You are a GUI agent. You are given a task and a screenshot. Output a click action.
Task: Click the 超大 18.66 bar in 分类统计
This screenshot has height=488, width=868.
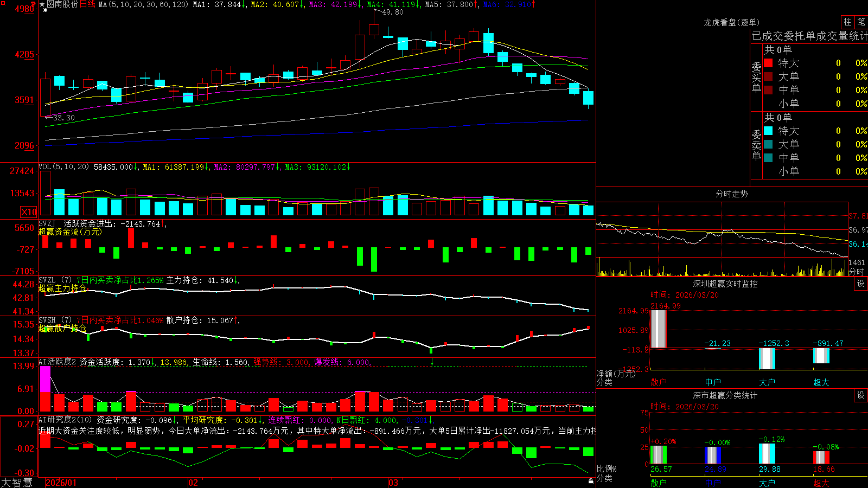click(x=821, y=458)
